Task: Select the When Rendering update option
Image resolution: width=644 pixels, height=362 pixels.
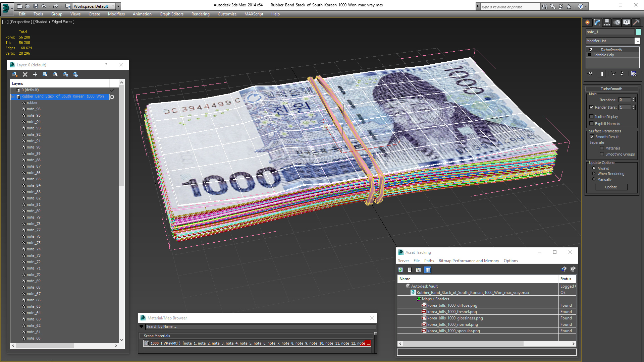Action: (594, 174)
